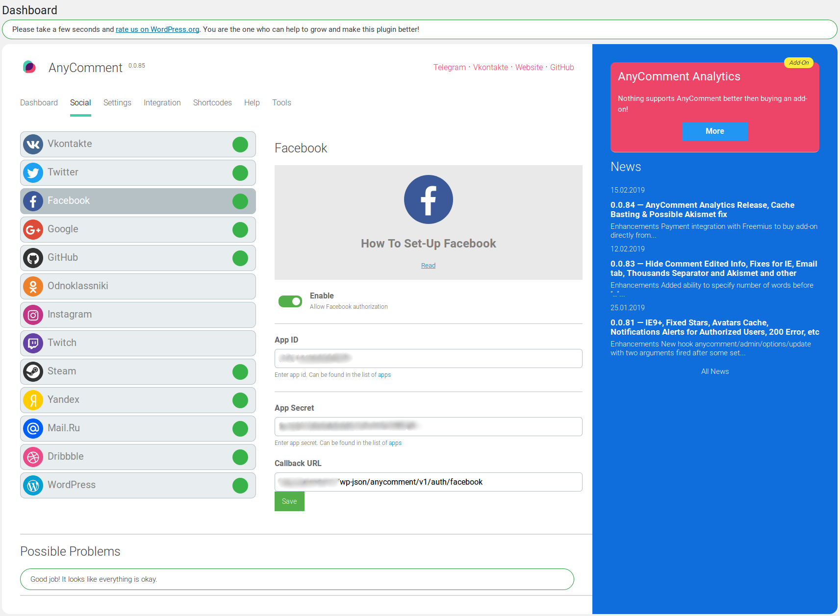Click the Callback URL input field
Viewport: 840px width, 616px height.
coord(429,482)
